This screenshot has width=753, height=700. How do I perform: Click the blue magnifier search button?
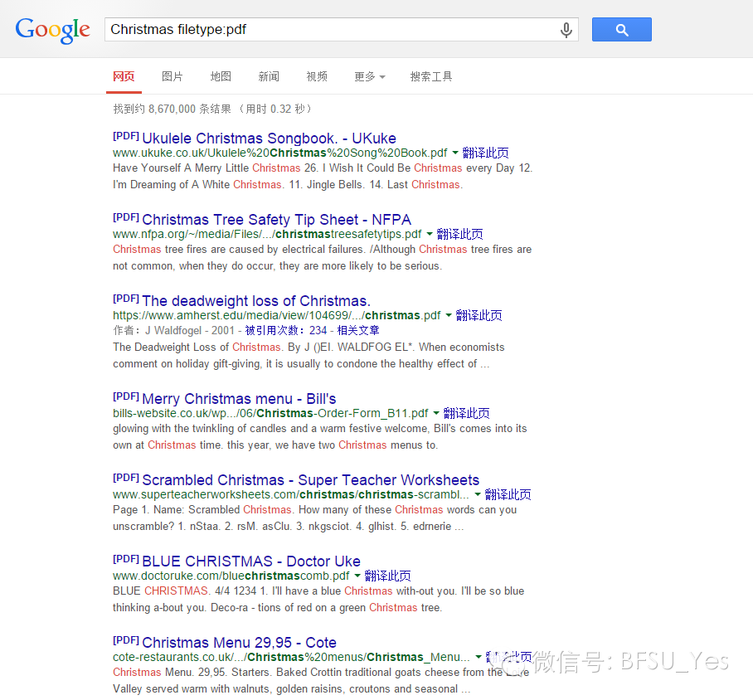coord(621,29)
